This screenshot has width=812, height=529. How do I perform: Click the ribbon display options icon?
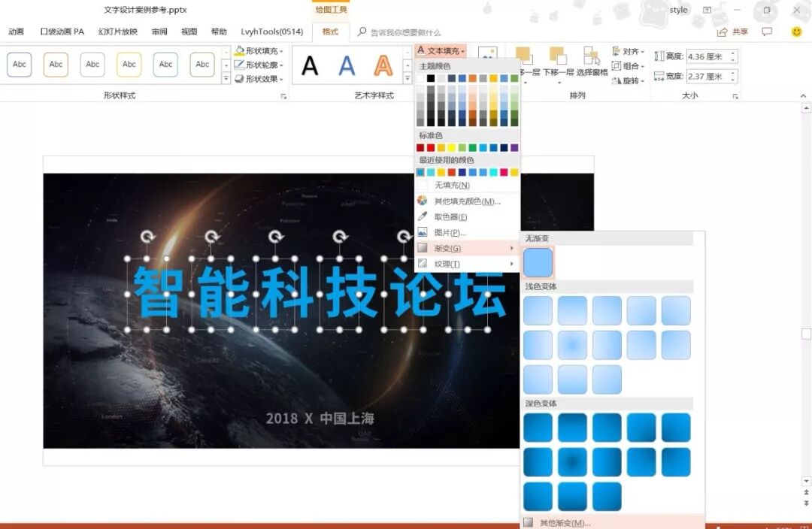[x=707, y=10]
